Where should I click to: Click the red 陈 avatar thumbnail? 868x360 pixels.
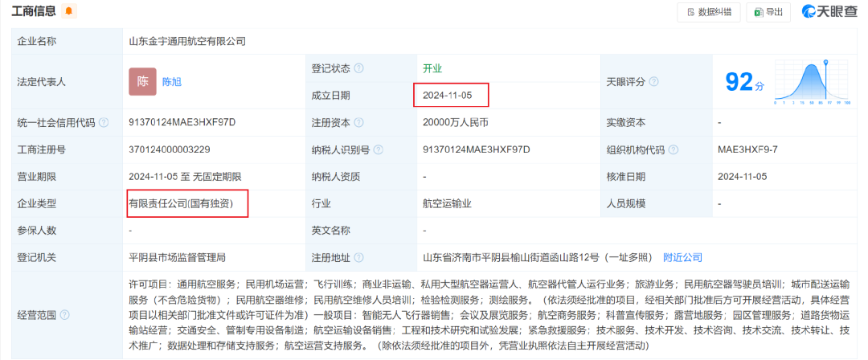(x=142, y=82)
